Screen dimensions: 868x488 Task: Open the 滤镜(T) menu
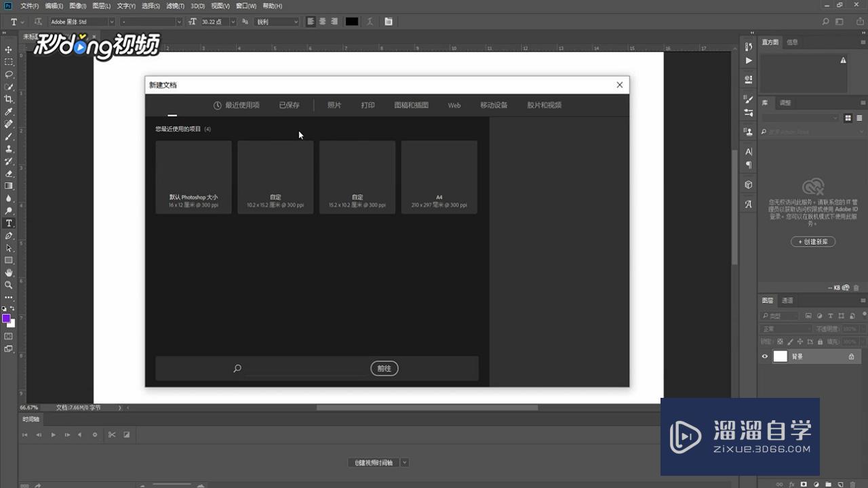pyautogui.click(x=174, y=6)
